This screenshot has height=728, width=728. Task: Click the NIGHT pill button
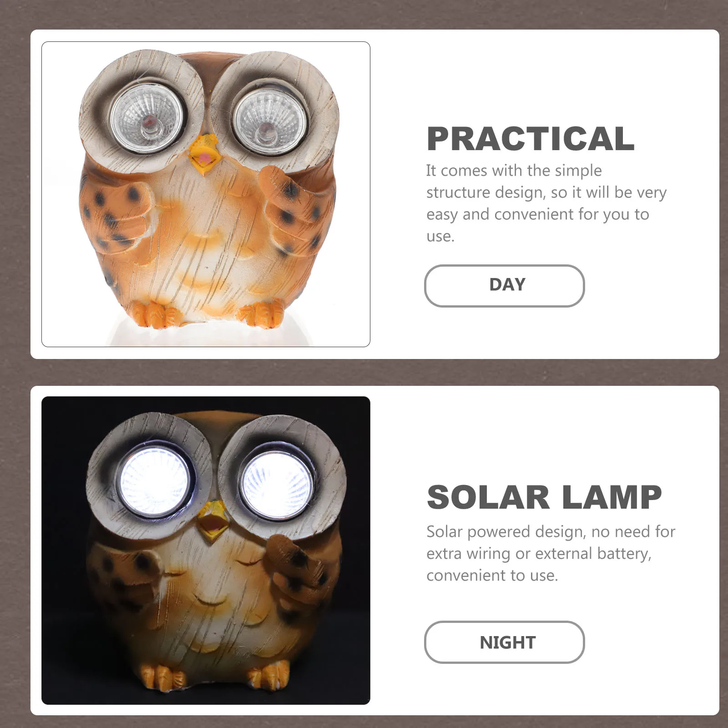[x=504, y=642]
